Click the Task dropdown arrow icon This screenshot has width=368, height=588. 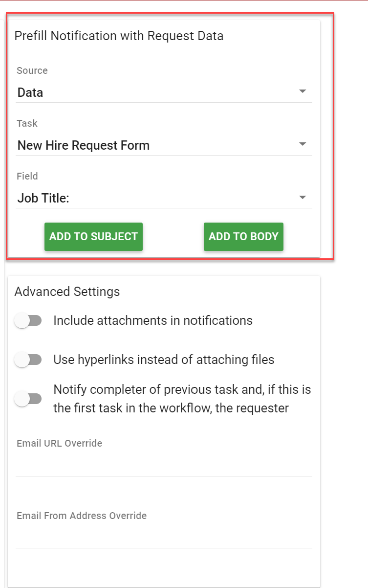pos(303,144)
